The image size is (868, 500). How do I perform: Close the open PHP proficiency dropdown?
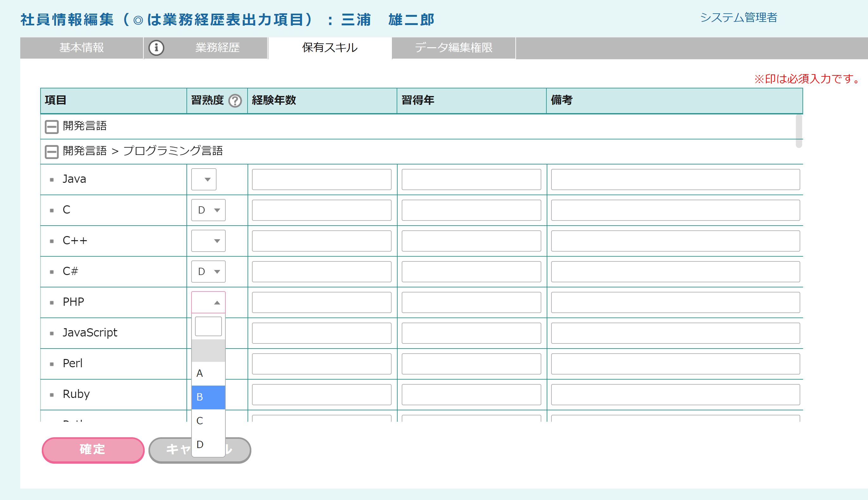tap(208, 303)
